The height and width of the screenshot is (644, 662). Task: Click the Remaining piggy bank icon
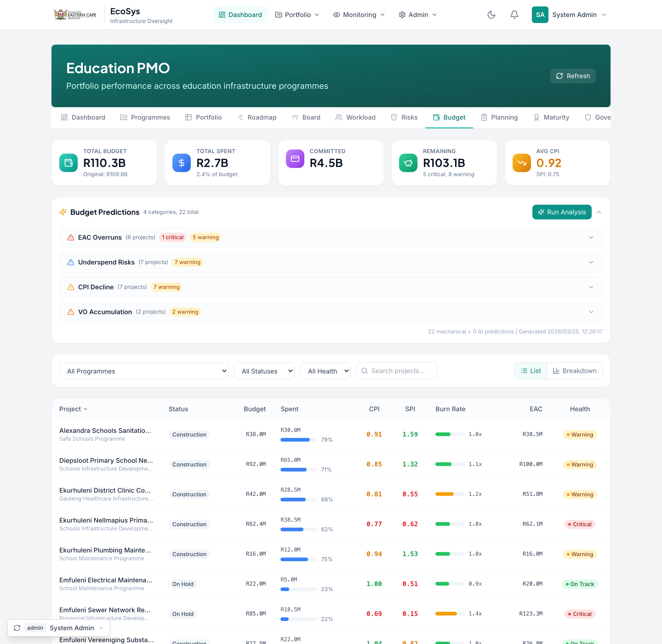pos(408,163)
